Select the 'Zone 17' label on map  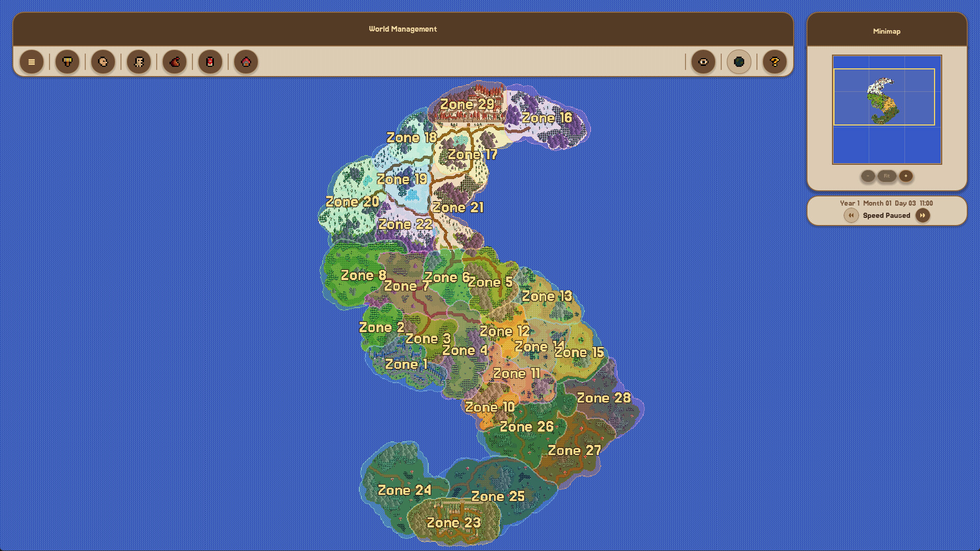(473, 155)
